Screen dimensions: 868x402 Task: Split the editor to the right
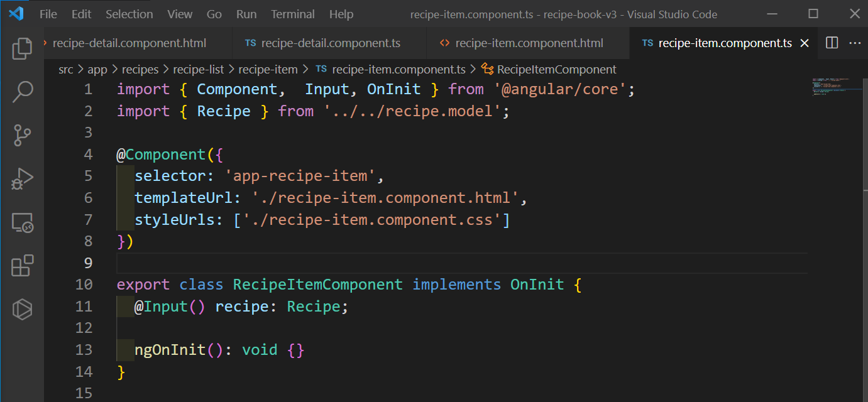click(x=832, y=43)
